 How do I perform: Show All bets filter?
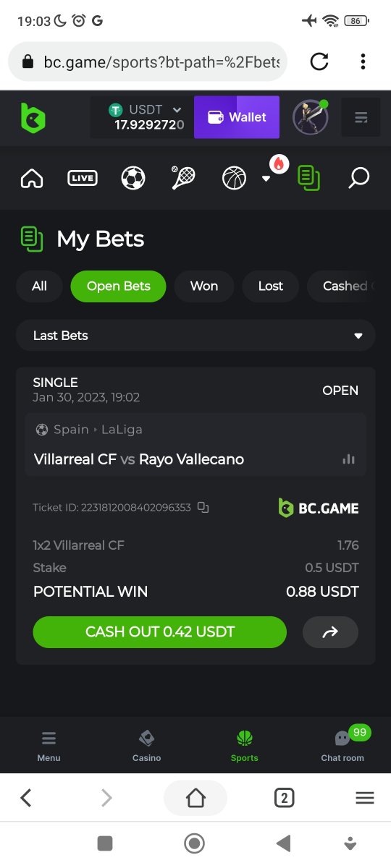pos(39,286)
